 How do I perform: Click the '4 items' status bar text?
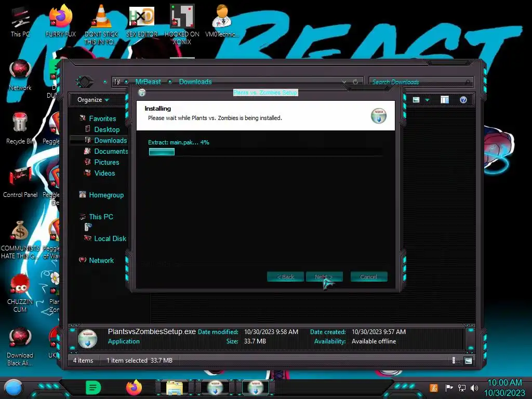(x=83, y=361)
